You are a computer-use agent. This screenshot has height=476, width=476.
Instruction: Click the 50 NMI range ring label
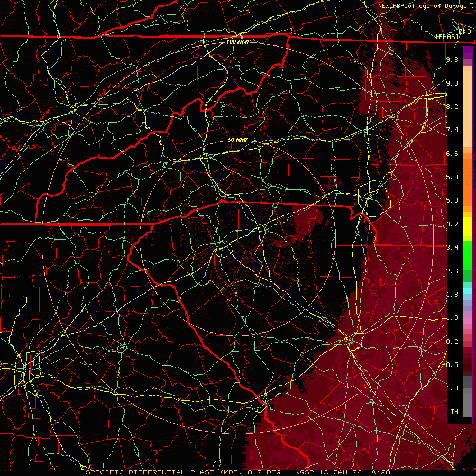[237, 140]
